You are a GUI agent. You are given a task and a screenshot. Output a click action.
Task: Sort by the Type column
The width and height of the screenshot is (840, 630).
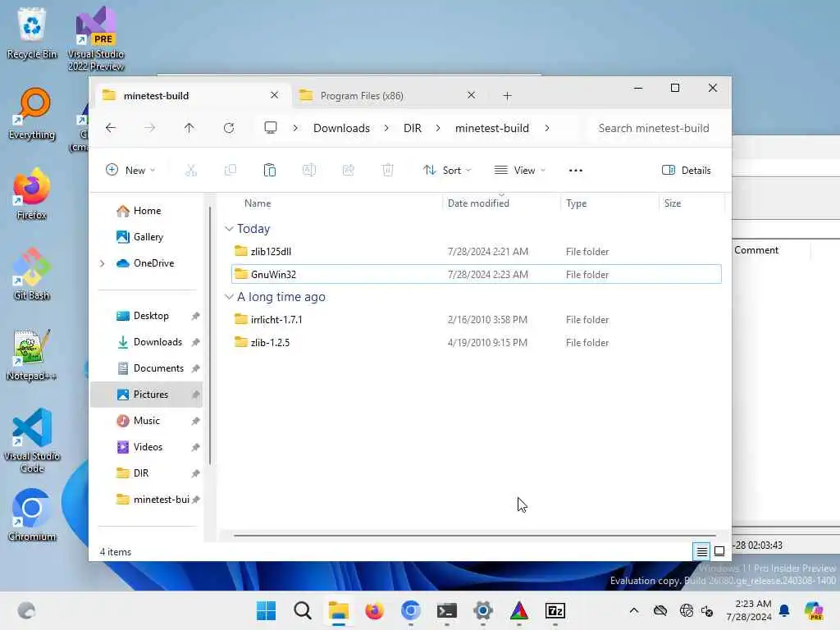coord(577,203)
